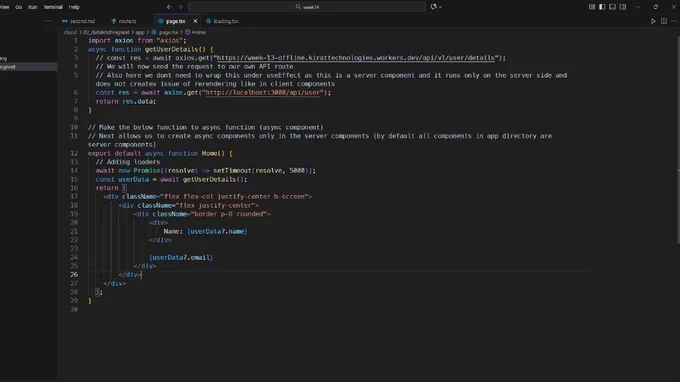The height and width of the screenshot is (382, 680).
Task: Click the markdown icon on second.md tab
Action: (65, 21)
